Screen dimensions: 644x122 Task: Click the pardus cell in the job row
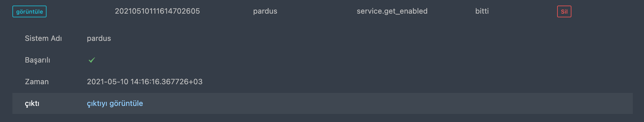(x=265, y=11)
